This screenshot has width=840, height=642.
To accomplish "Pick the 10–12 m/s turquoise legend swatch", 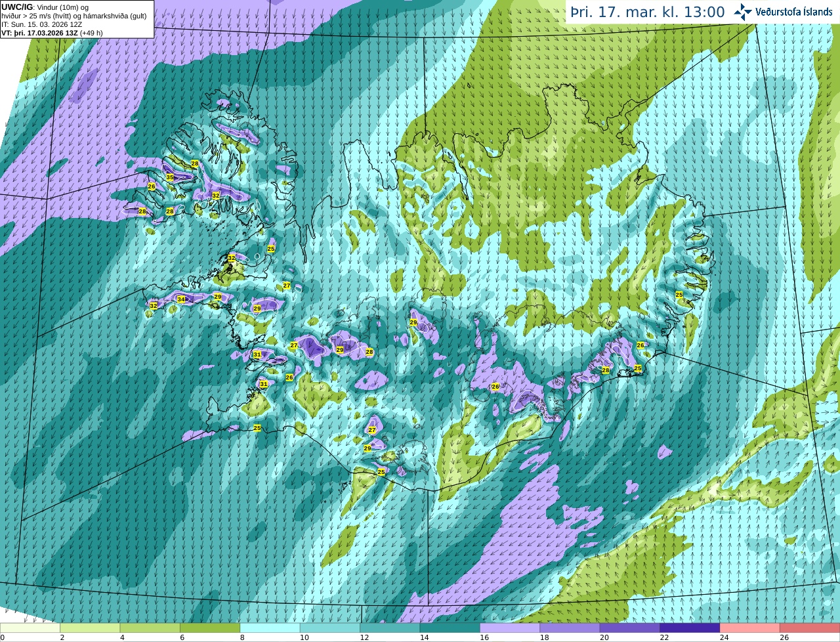I will coord(330,628).
